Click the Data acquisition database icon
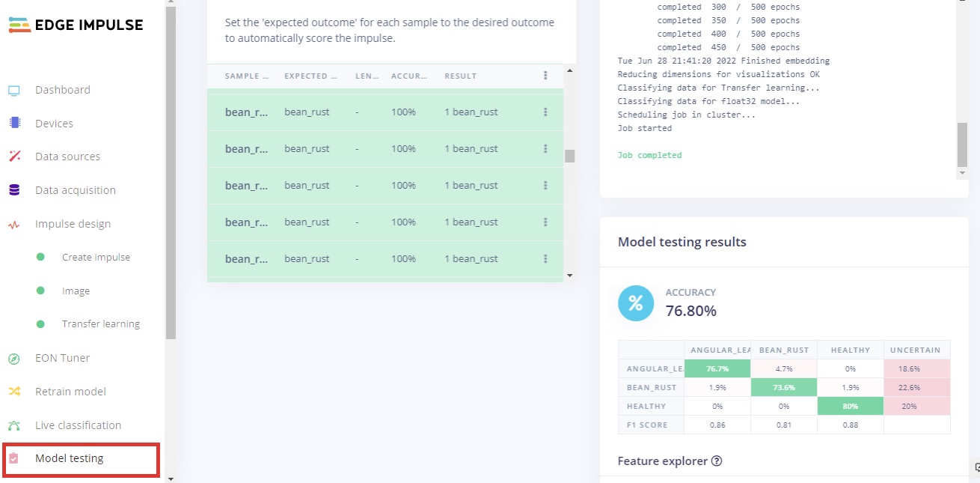980x483 pixels. click(14, 190)
